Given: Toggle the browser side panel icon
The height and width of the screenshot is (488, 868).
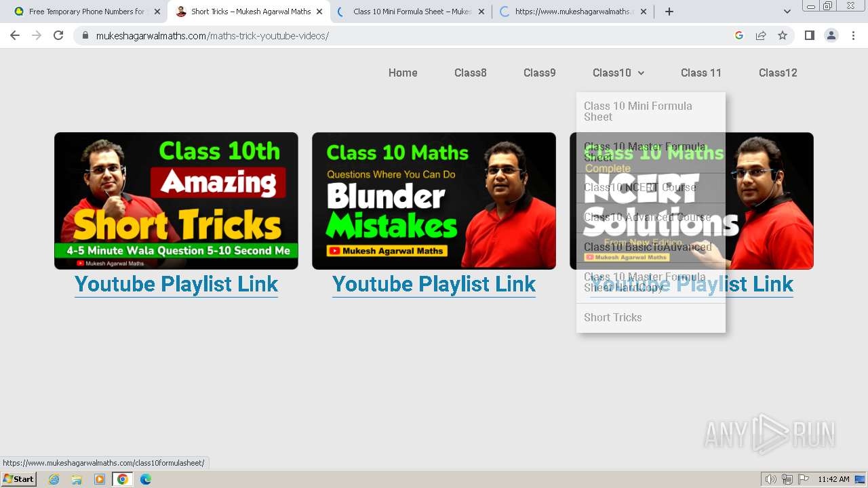Looking at the screenshot, I should coord(809,35).
